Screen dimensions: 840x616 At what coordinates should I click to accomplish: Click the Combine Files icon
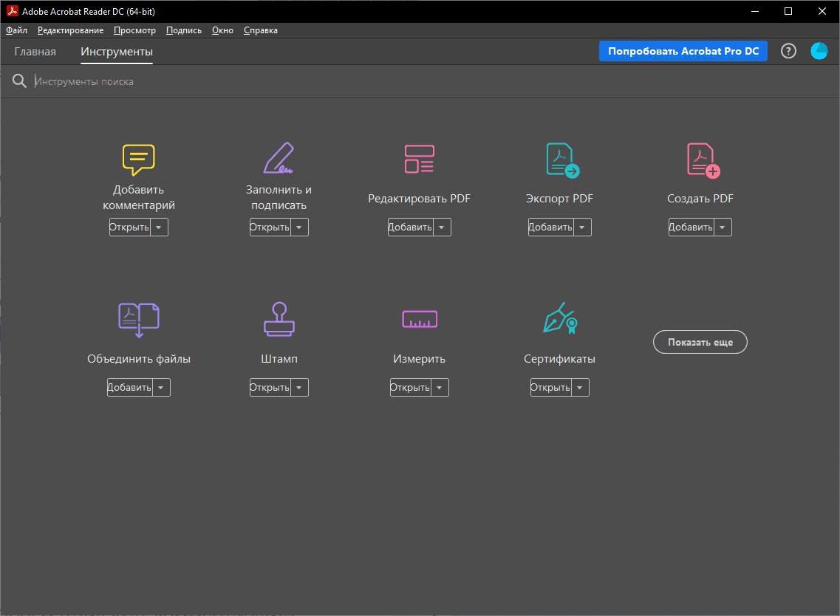139,320
